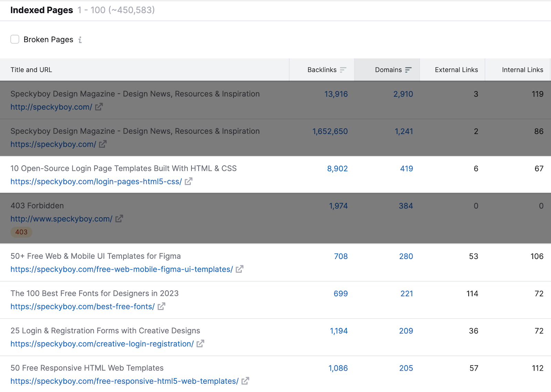Click the external link icon beside https://speckyboy.com/
The image size is (551, 392).
102,144
